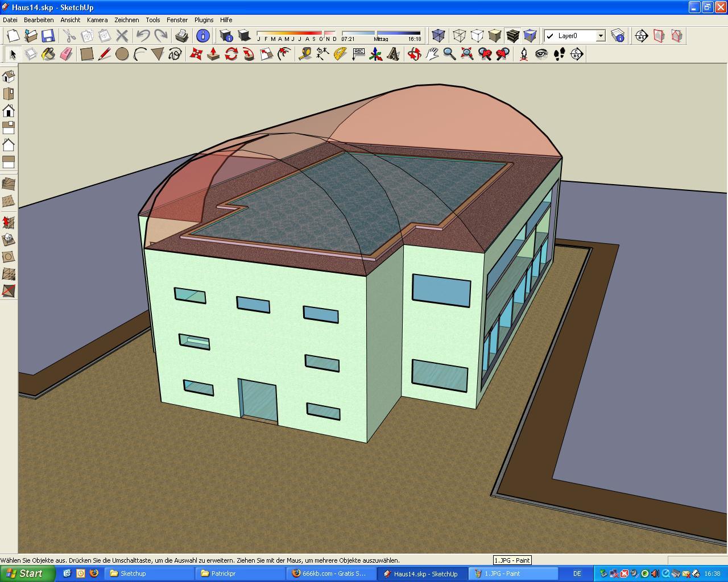Select the Rectangle drawing tool
728x582 pixels.
[87, 54]
